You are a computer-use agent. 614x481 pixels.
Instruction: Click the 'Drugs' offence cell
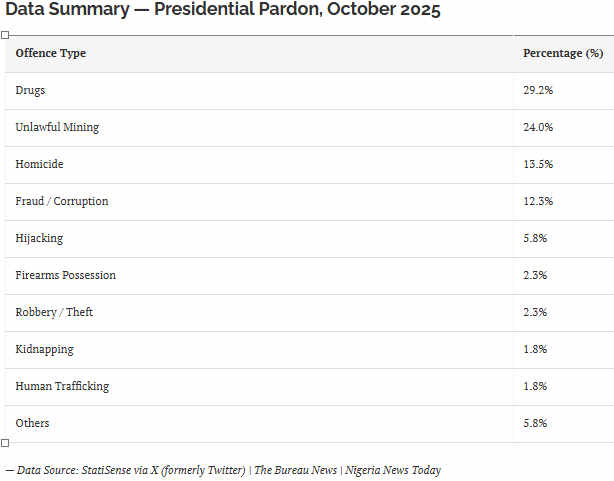coord(31,90)
